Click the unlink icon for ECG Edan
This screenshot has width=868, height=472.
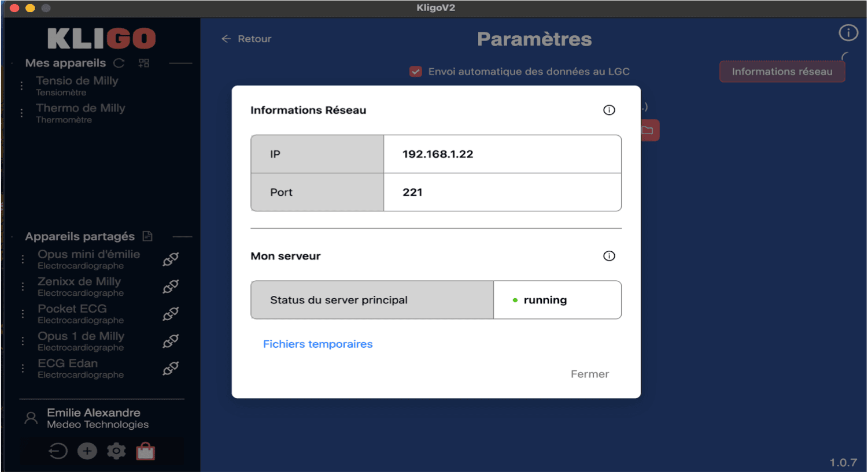171,368
